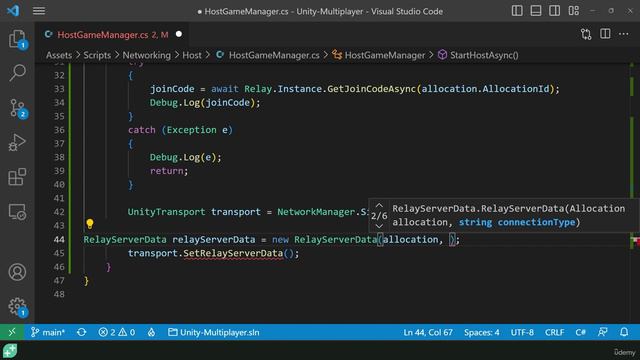Split the editor right
Screen dimensions: 640x360
605,34
